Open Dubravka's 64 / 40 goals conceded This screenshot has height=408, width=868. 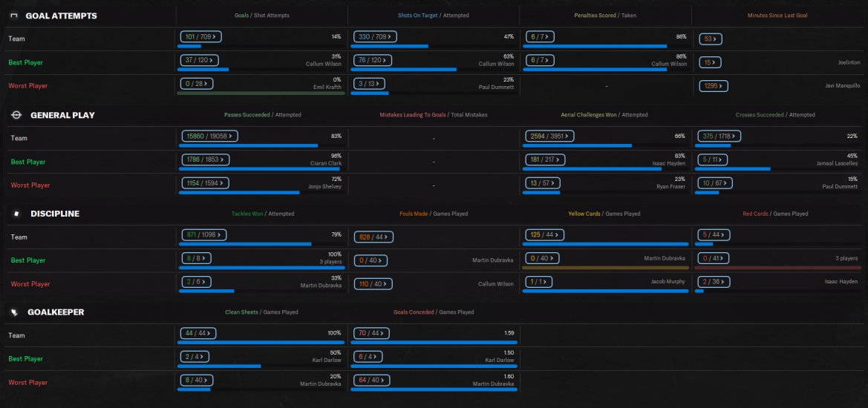point(371,380)
